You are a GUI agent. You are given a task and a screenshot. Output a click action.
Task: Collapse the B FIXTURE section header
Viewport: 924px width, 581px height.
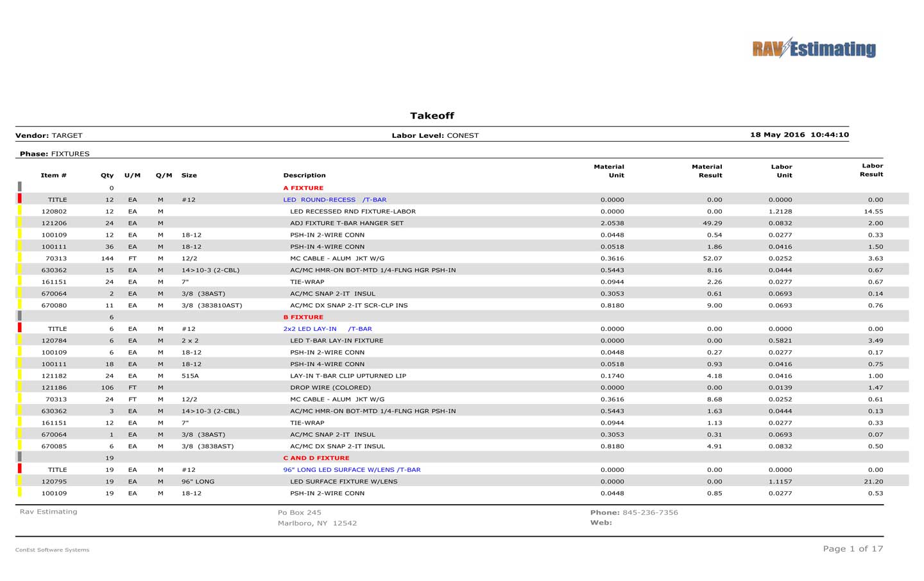point(304,317)
